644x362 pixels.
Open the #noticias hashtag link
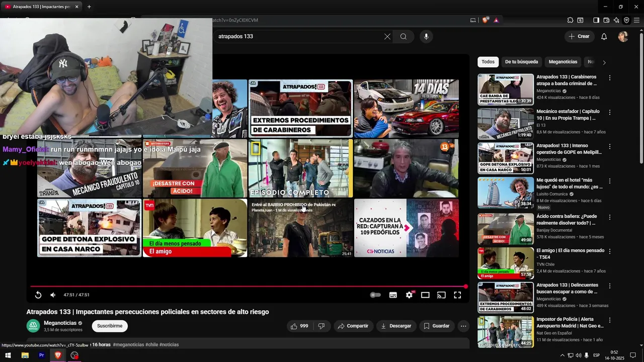(169, 344)
